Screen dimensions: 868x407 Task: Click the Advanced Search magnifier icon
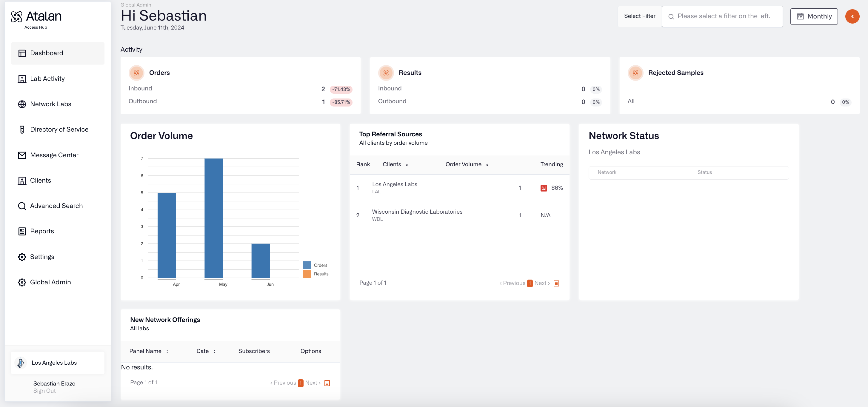click(22, 206)
